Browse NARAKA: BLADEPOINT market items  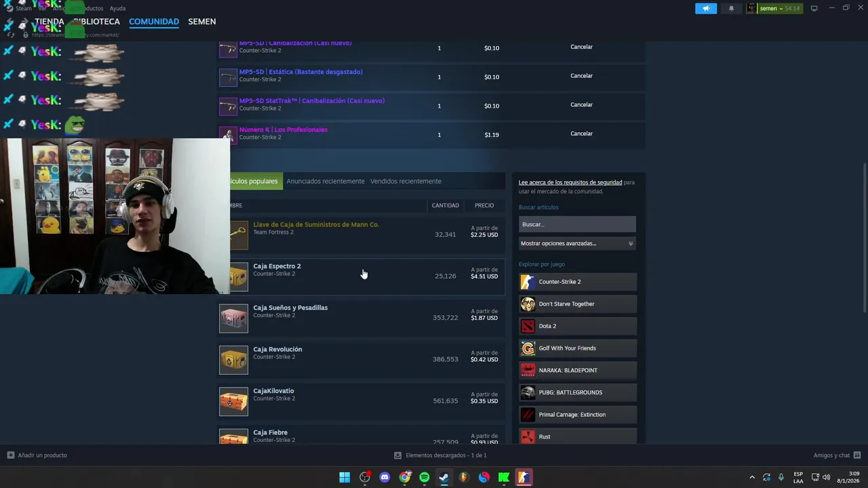click(578, 370)
